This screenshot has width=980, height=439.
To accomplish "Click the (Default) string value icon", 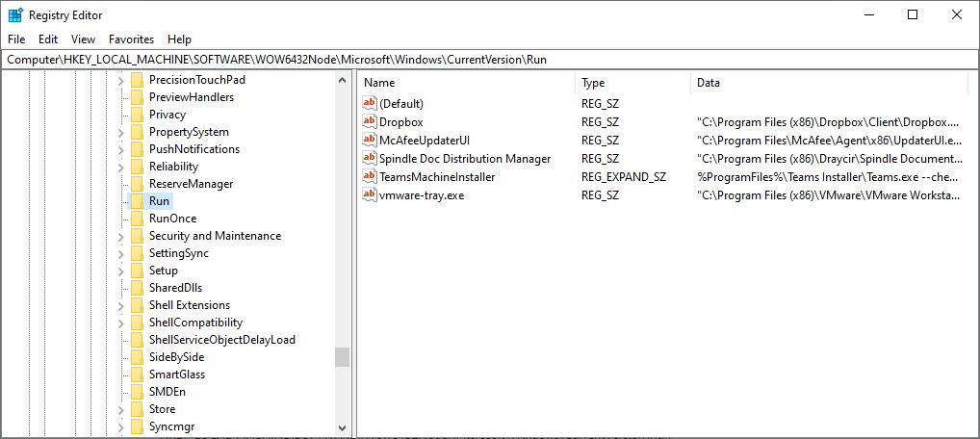I will (x=370, y=103).
